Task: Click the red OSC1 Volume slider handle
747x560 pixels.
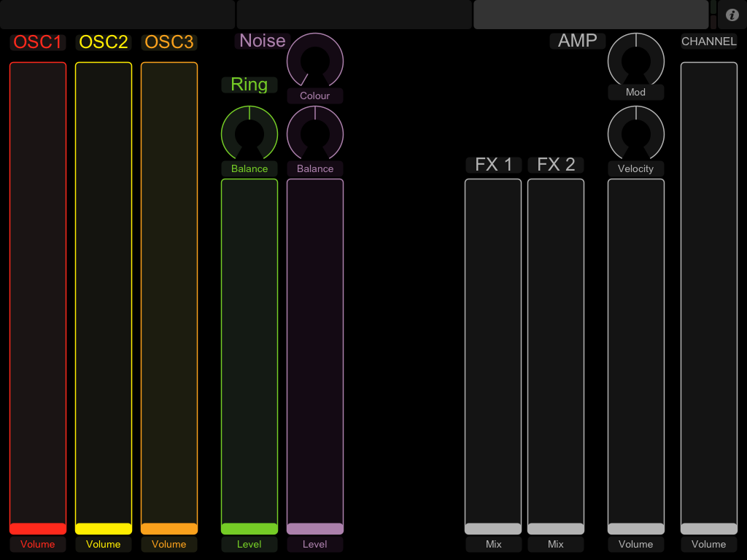Action: point(38,529)
